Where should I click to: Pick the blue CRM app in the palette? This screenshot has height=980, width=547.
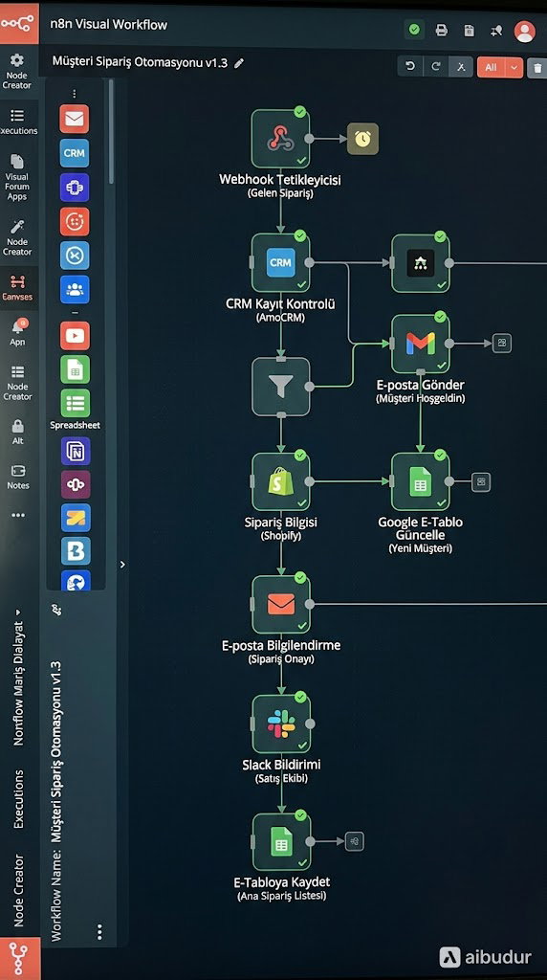point(75,153)
